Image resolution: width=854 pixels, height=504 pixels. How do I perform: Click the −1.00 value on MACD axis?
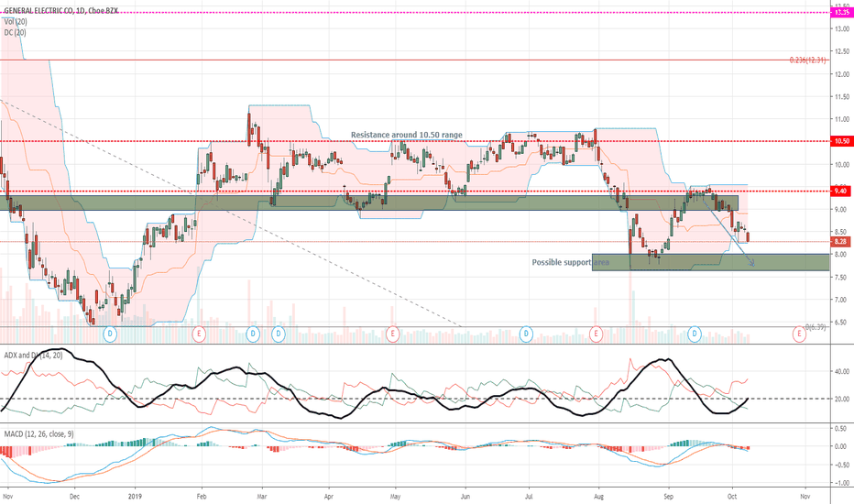pyautogui.click(x=840, y=483)
